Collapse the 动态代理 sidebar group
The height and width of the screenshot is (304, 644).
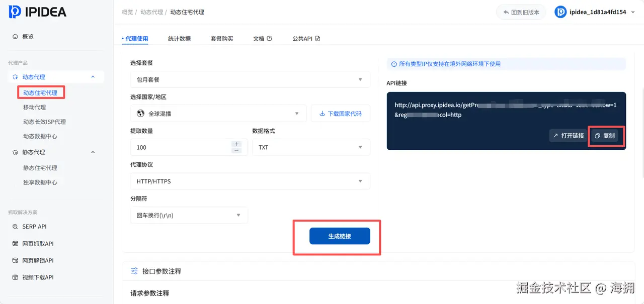tap(93, 77)
